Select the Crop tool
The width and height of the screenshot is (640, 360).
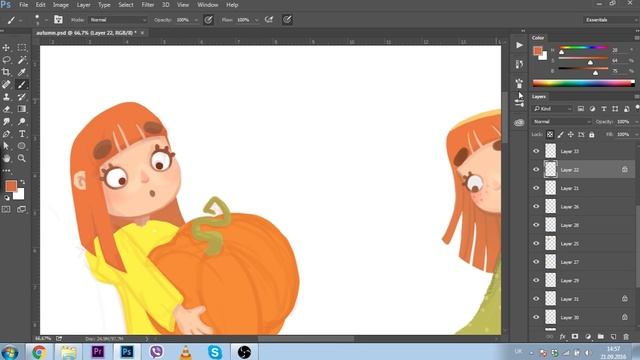click(x=6, y=72)
